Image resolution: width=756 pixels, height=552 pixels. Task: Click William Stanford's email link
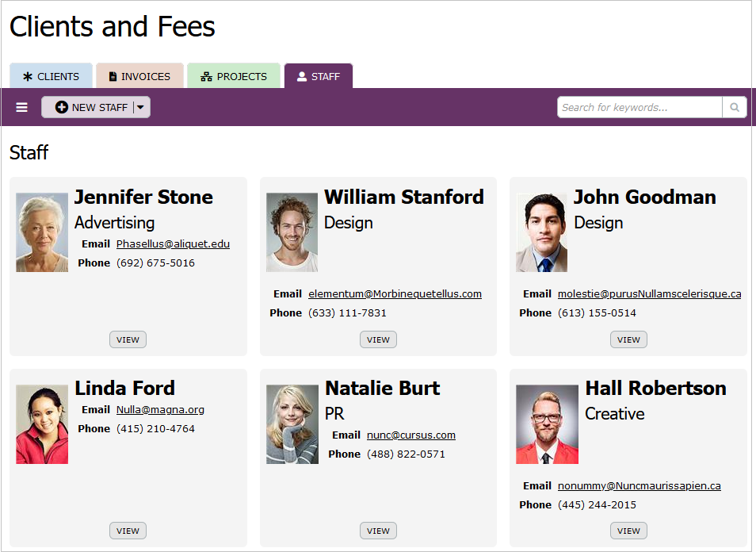pos(395,294)
